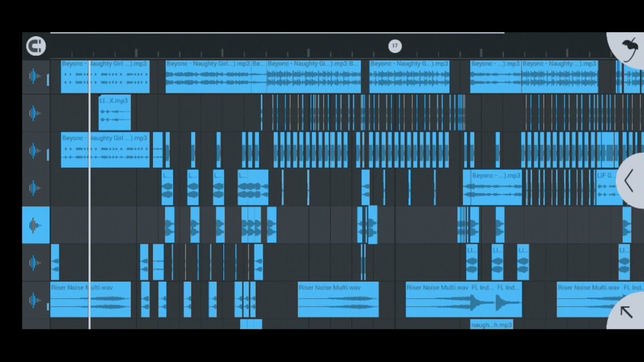The height and width of the screenshot is (362, 644).
Task: Tap the diagonal arrow corner button
Action: (x=626, y=312)
